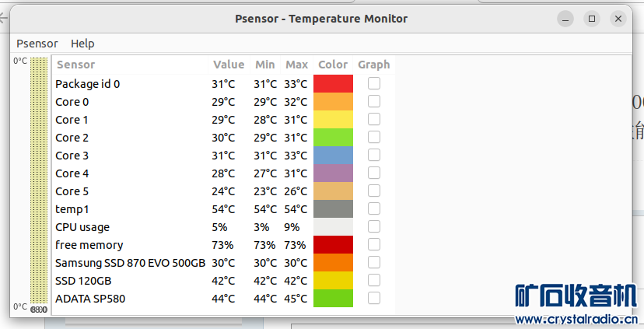Viewport: 644px width, 329px height.
Task: Click the Value column header
Action: pos(229,65)
